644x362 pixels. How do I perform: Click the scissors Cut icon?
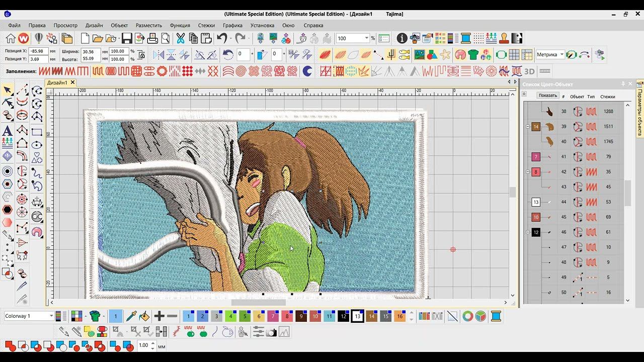[x=180, y=38]
